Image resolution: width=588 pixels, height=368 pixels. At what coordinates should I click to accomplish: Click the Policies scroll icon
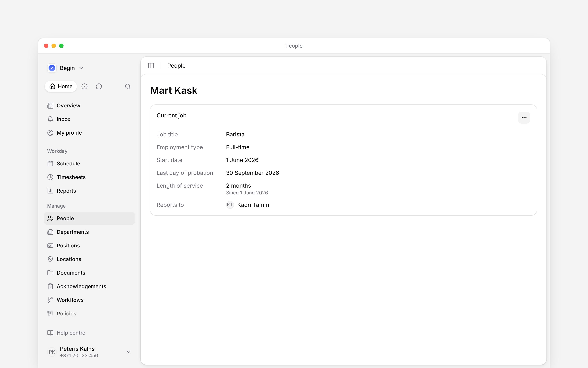(x=50, y=314)
